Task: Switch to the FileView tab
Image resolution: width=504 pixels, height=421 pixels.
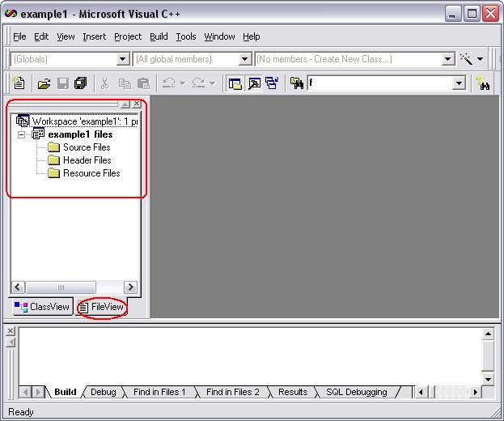Action: click(x=102, y=307)
